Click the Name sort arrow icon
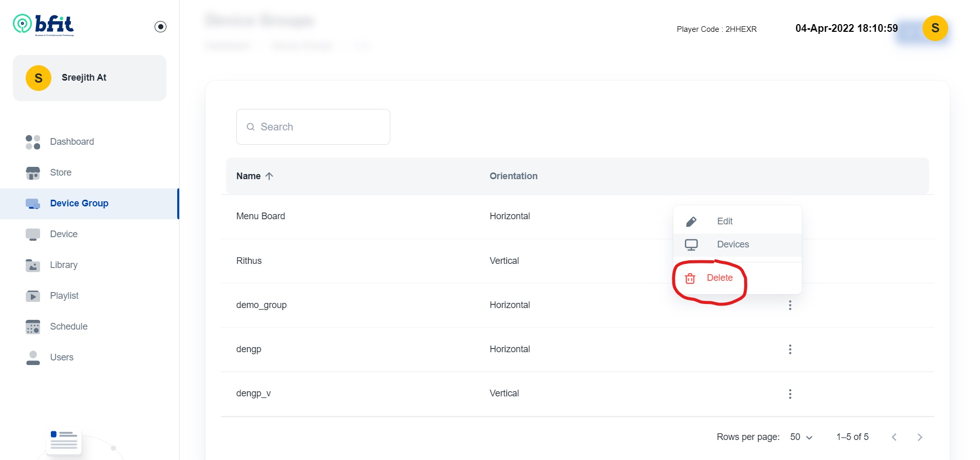Viewport: 980px width, 460px height. [269, 176]
